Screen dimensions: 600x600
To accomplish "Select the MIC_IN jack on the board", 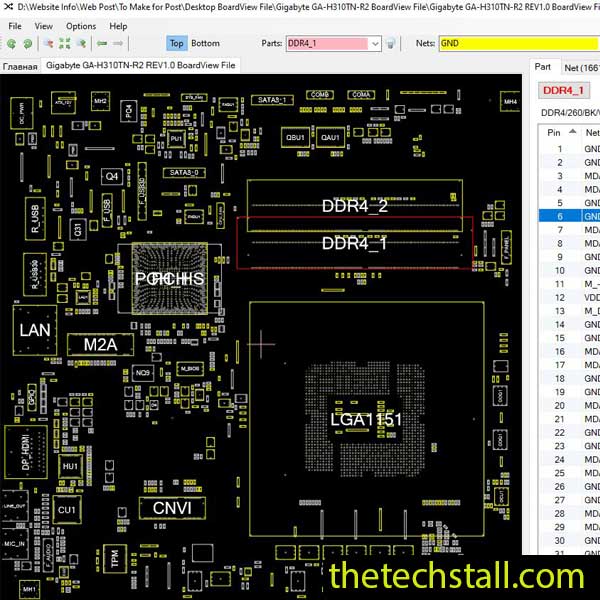I will point(15,543).
